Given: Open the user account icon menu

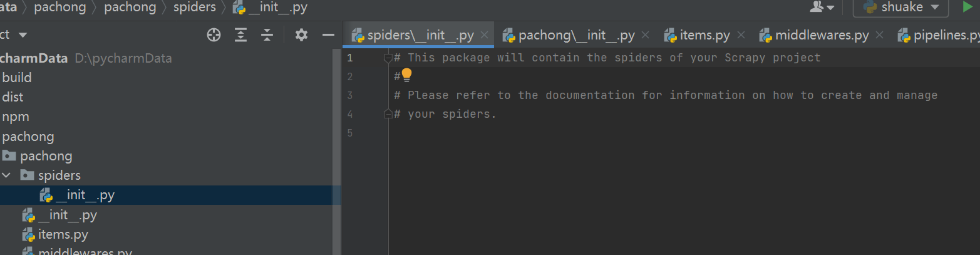Looking at the screenshot, I should pos(822,7).
